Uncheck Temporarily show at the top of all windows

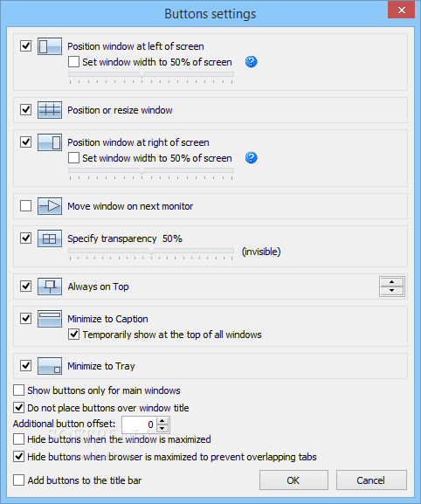pos(73,335)
